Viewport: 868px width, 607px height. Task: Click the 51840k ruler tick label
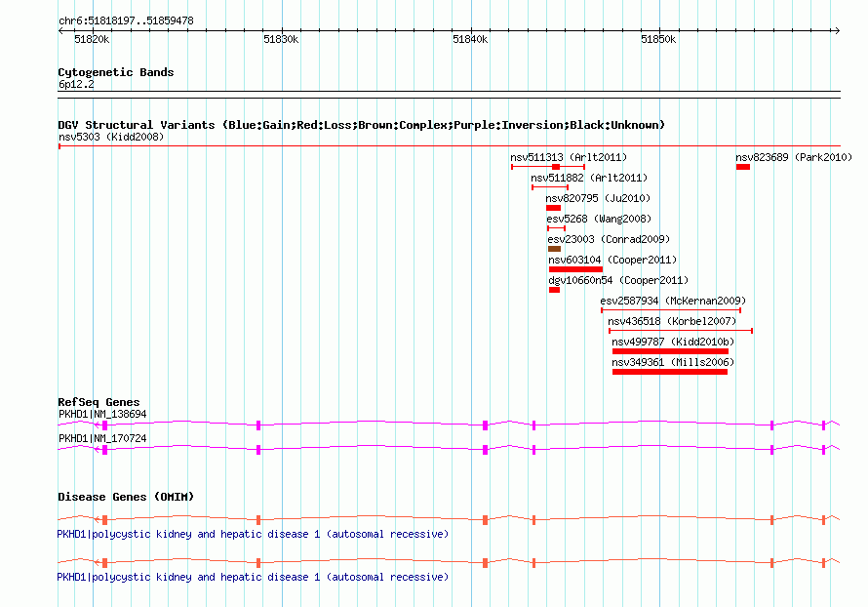(x=470, y=39)
